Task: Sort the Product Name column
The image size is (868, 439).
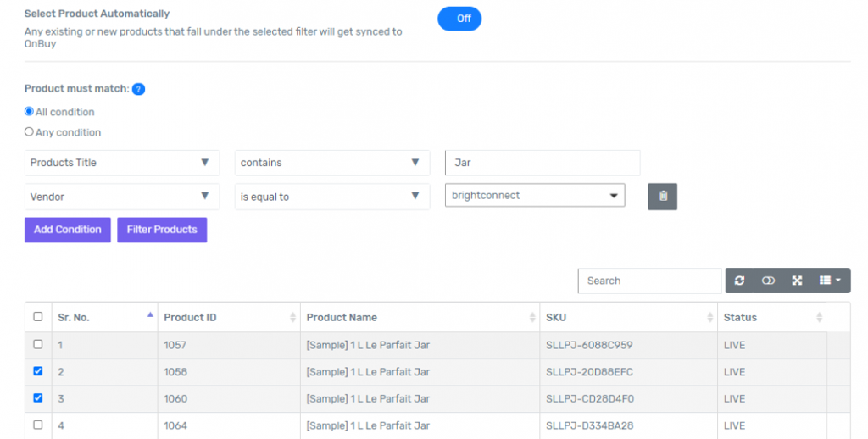Action: point(532,317)
